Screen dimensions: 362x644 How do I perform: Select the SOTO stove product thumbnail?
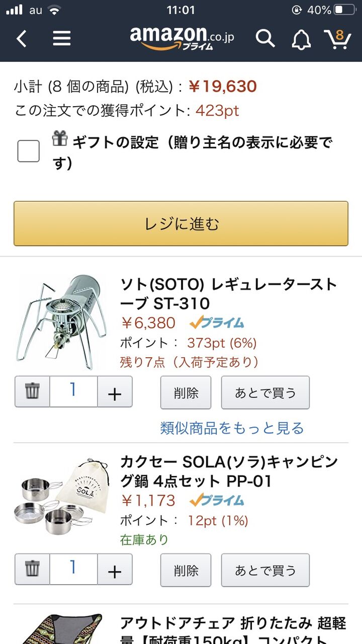[x=61, y=318]
